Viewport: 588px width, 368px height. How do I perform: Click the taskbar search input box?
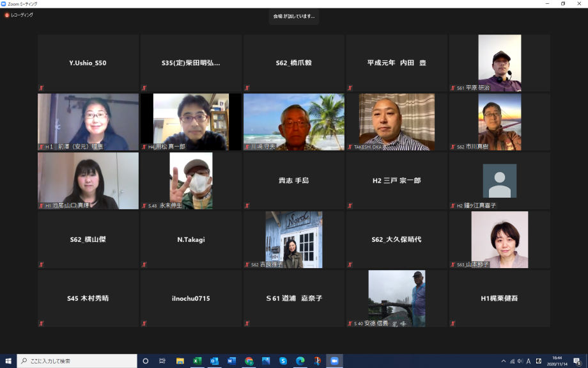[x=77, y=361]
